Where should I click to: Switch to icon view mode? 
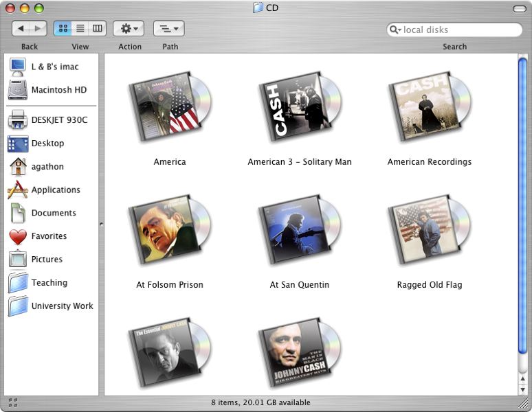[x=63, y=28]
